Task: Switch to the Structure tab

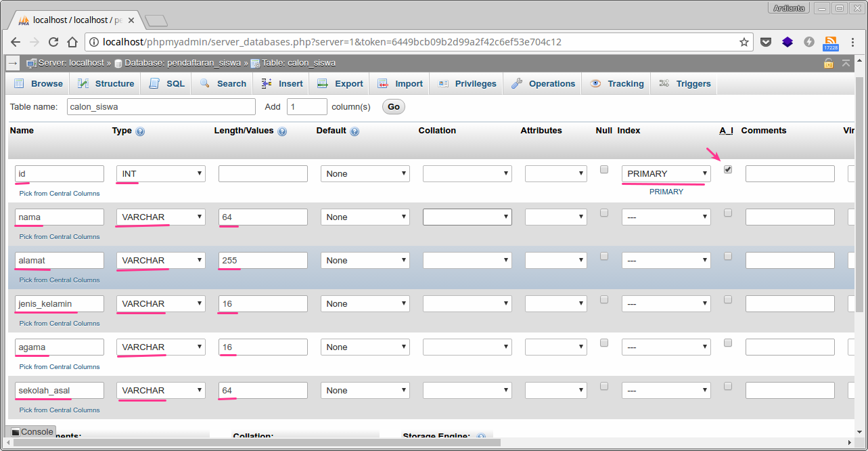Action: point(106,84)
